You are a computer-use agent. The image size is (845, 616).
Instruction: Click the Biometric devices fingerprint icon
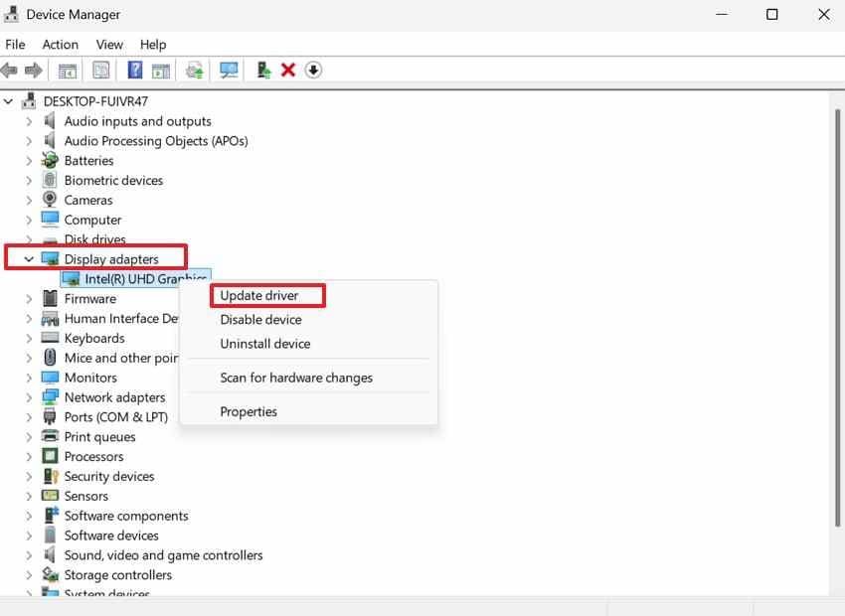point(50,180)
